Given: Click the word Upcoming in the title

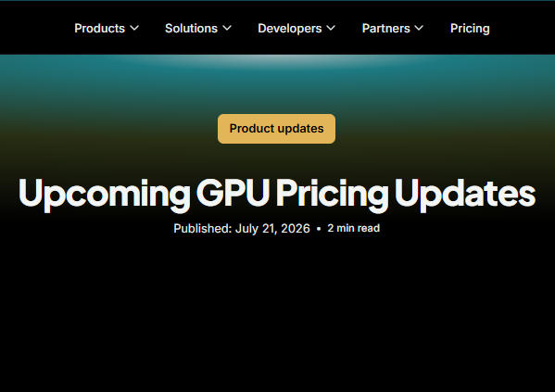Looking at the screenshot, I should [x=105, y=194].
